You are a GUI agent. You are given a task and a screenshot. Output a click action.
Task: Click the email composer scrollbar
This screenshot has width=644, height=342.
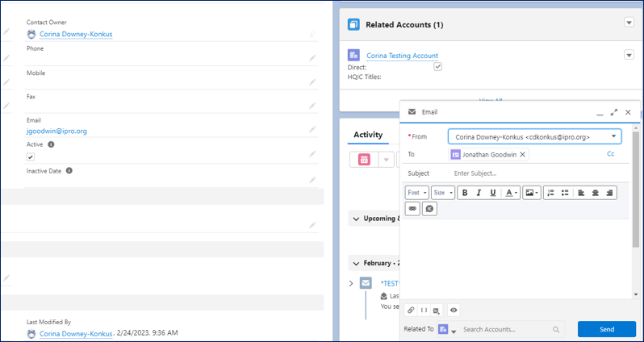[x=636, y=190]
